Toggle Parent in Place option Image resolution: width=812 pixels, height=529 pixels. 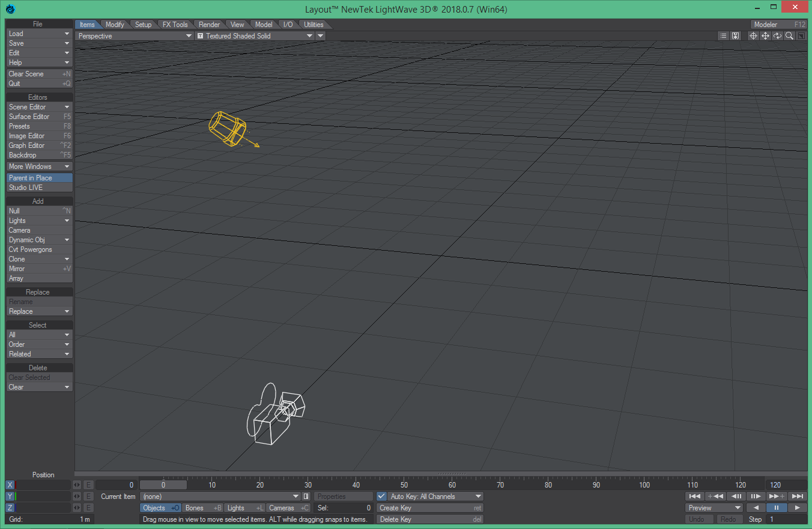pos(40,178)
